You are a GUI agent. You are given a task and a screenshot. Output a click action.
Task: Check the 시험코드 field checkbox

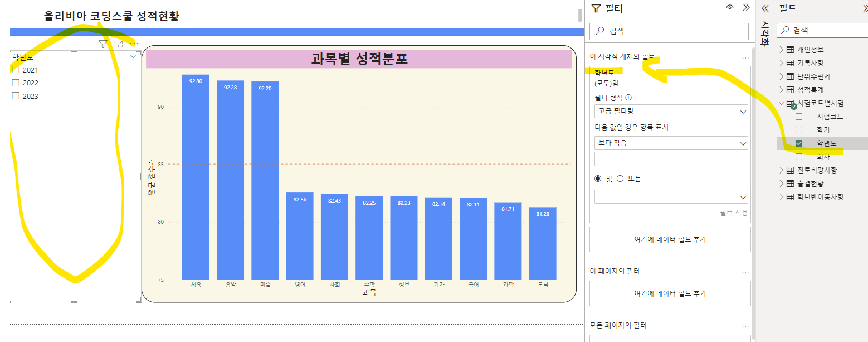(x=799, y=117)
